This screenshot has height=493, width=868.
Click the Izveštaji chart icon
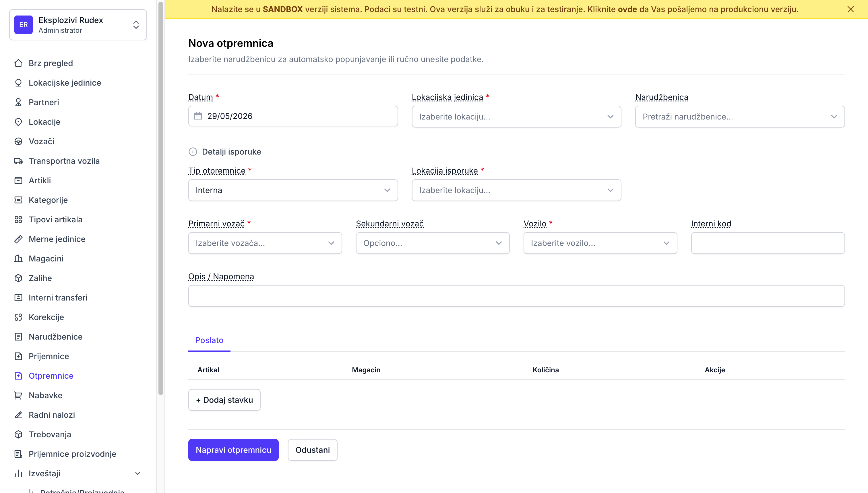pos(18,473)
